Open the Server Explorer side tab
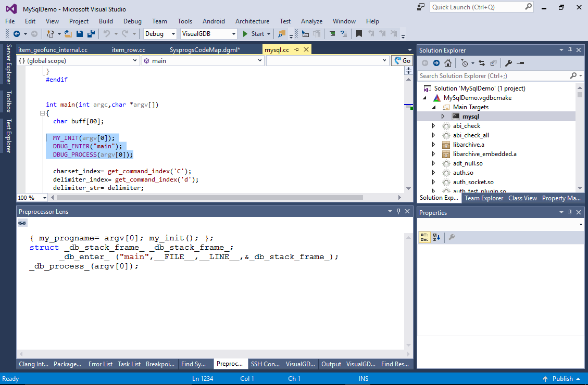This screenshot has width=588, height=385. pos(9,64)
